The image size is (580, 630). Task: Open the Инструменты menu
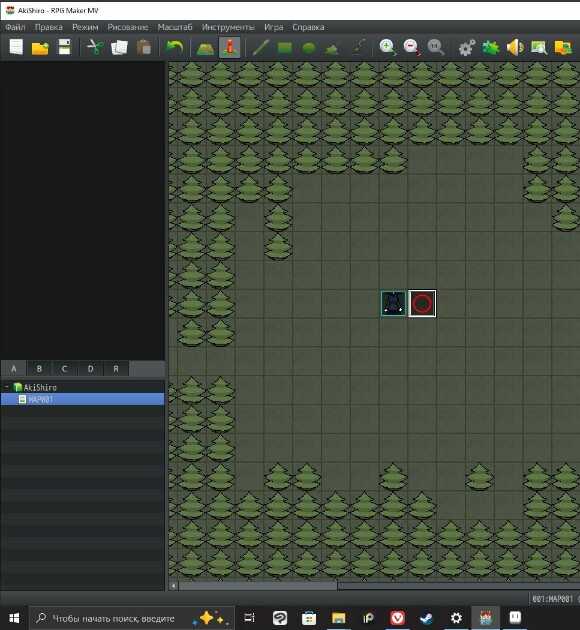point(228,27)
